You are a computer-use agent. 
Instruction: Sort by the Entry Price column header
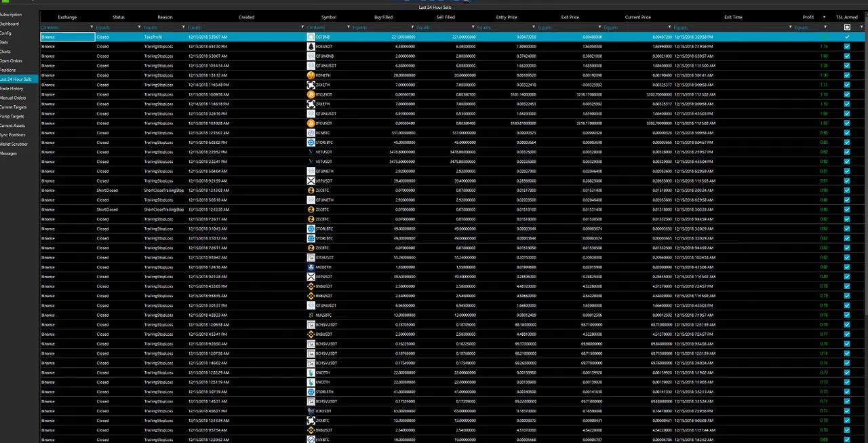(x=506, y=17)
